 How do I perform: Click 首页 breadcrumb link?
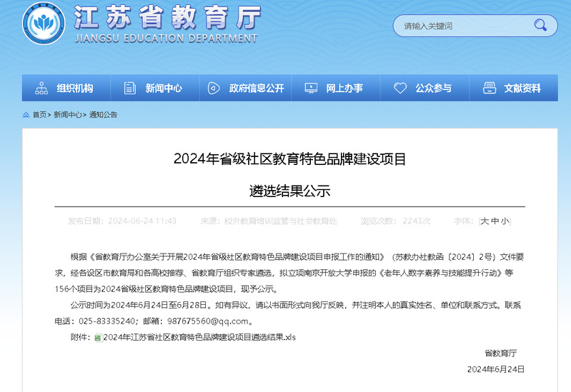click(x=40, y=115)
